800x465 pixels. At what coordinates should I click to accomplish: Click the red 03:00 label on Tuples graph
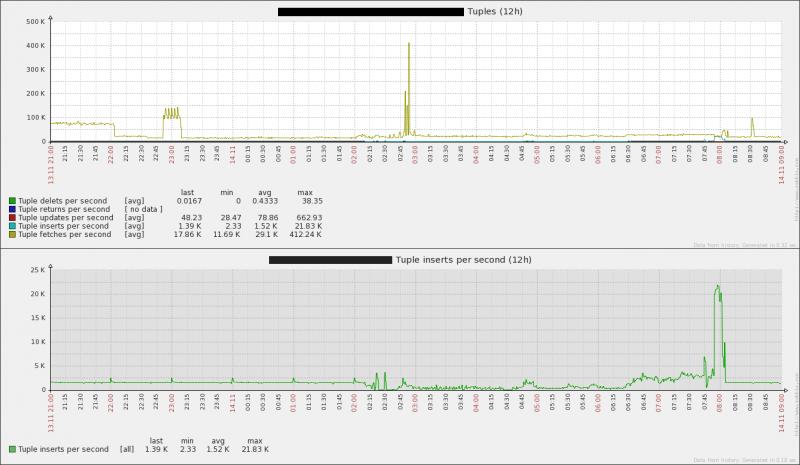pyautogui.click(x=415, y=154)
